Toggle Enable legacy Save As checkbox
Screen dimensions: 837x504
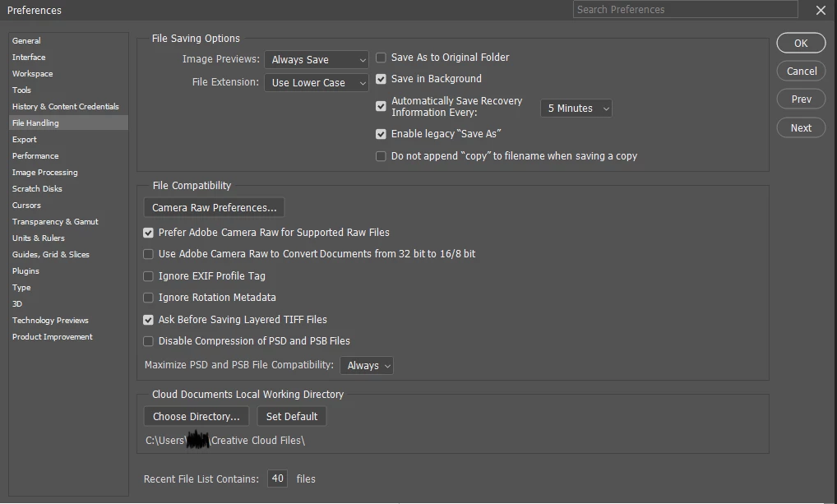coord(381,134)
